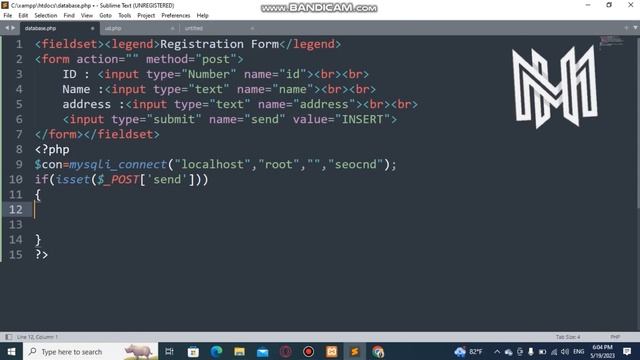Viewport: 640px width, 360px height.
Task: Open the volume speaker icon
Action: tap(565, 351)
